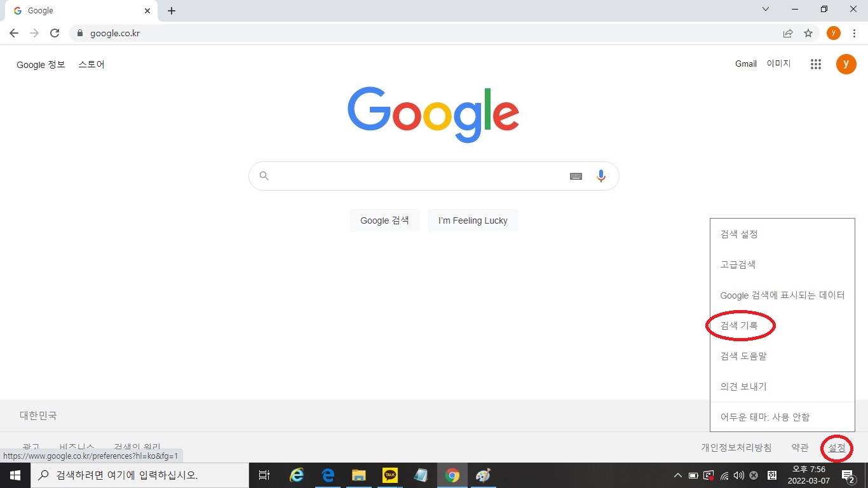Launch Internet Explorer from the taskbar

coord(297,475)
